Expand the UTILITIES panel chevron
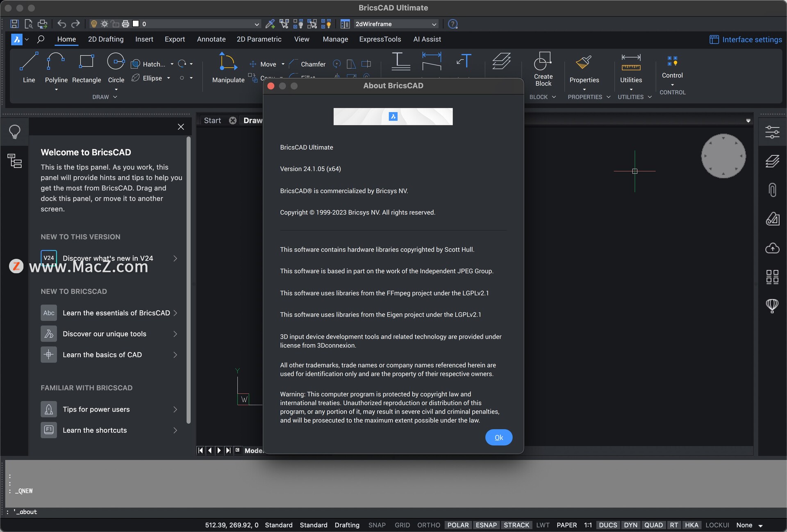Screen dimensions: 787x532 pos(650,97)
